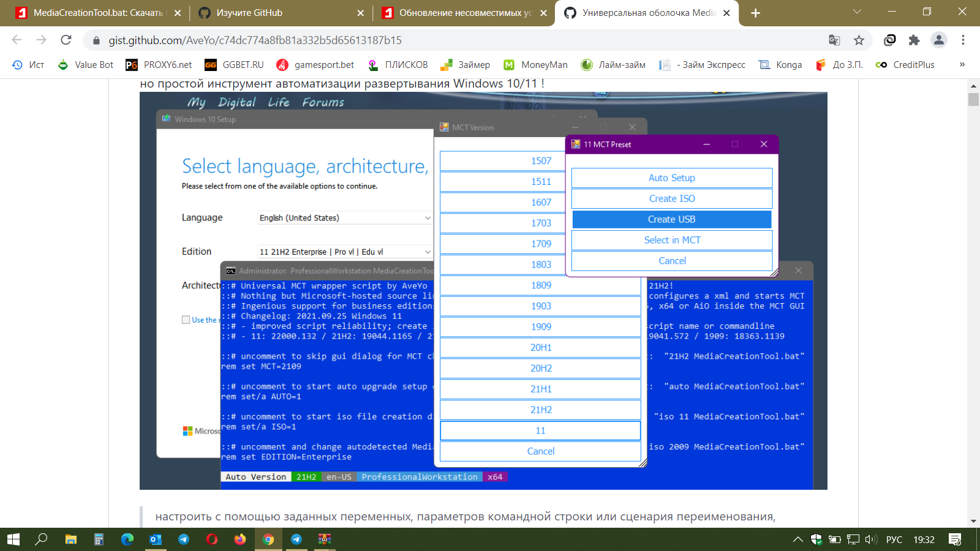This screenshot has height=551, width=980.
Task: Open the Windows Start menu
Action: pos(13,539)
